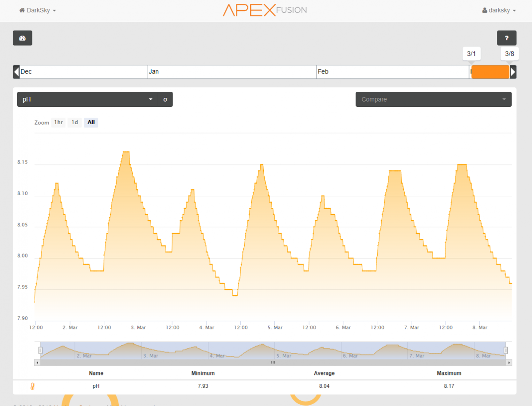Click the 7. Mar main x-axis label

coord(411,328)
